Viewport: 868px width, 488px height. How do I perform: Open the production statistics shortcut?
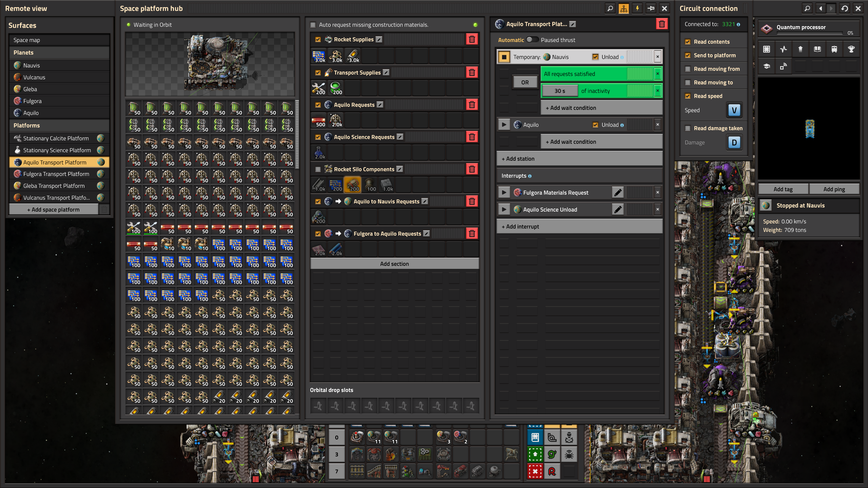pyautogui.click(x=783, y=49)
